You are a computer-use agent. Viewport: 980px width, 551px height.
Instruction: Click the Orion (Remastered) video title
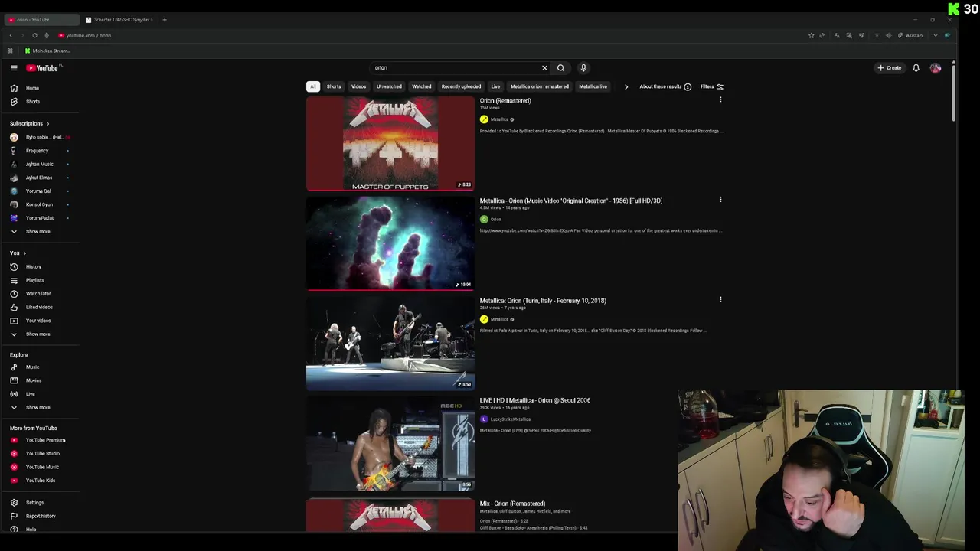point(505,101)
